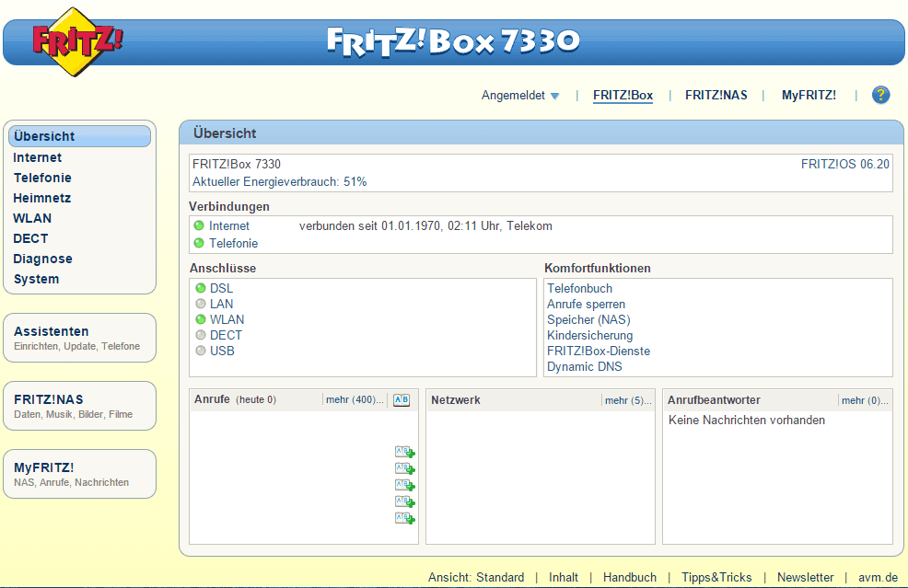Screen dimensions: 908x588
Task: Open the DECT link under Anschlüsse
Action: coord(226,335)
